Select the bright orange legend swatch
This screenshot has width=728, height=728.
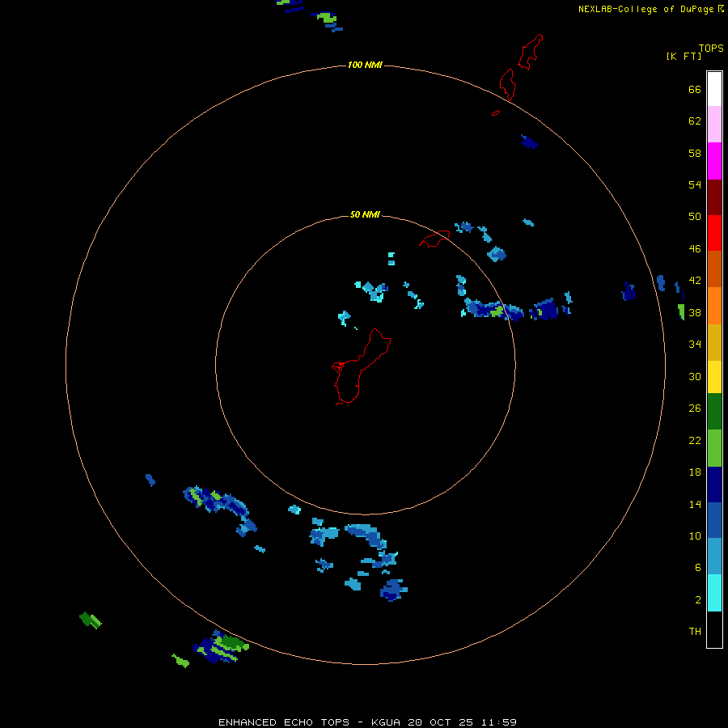click(714, 306)
